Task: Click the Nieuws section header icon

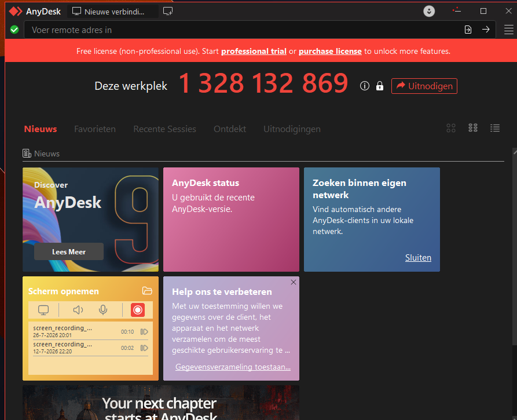Action: 27,154
